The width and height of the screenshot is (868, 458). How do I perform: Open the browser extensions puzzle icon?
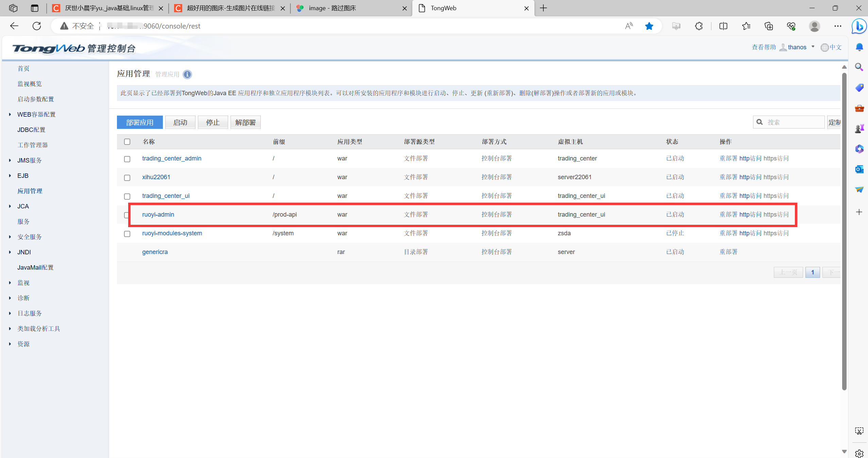click(x=698, y=26)
